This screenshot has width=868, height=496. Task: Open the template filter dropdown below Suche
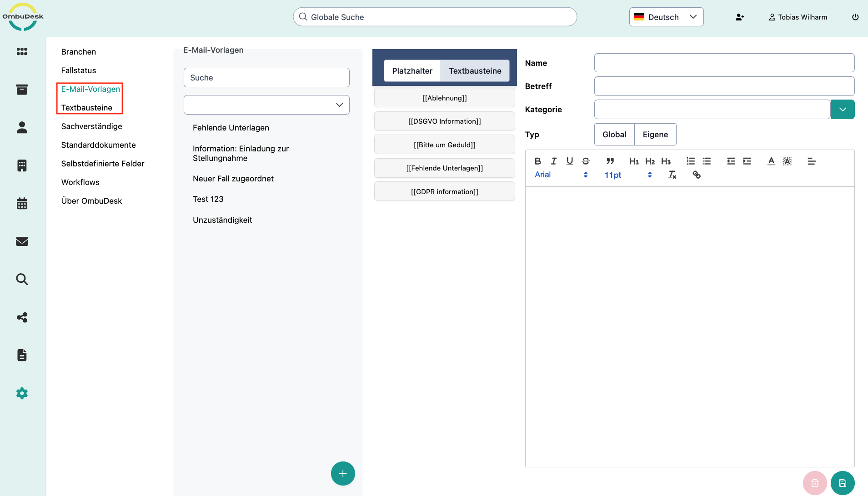coord(266,105)
